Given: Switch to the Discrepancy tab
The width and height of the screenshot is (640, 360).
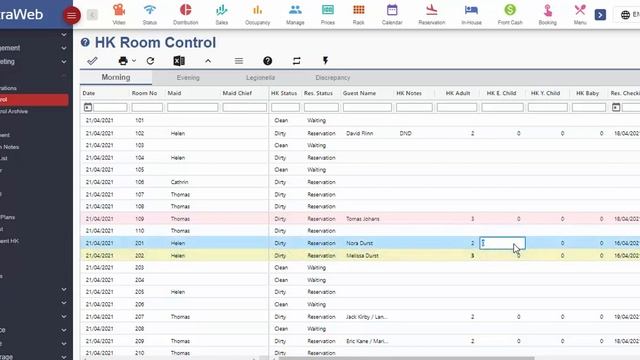Looking at the screenshot, I should [x=333, y=78].
